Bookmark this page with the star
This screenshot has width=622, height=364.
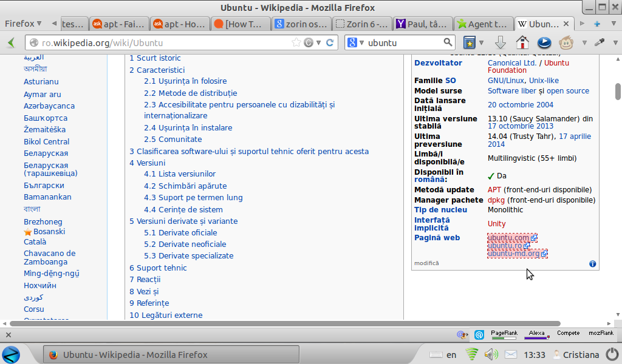[x=296, y=43]
